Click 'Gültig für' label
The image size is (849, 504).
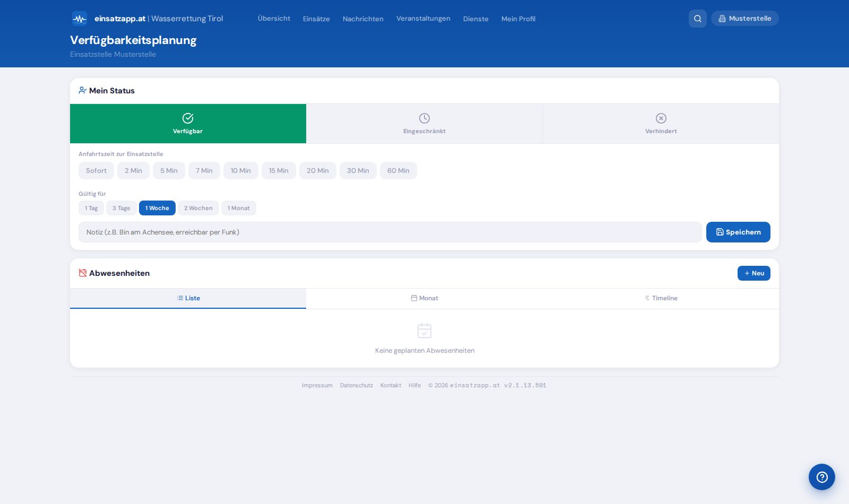(92, 194)
